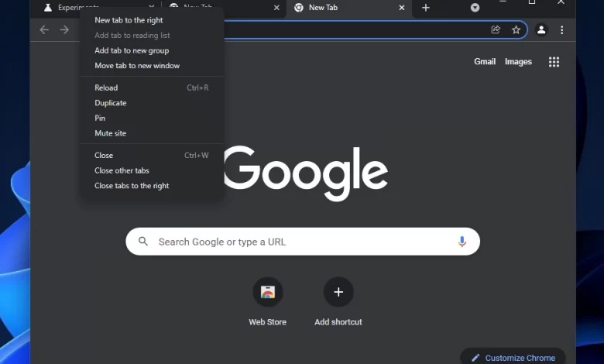
Task: Click the Search Google or type a URL box
Action: coord(303,242)
